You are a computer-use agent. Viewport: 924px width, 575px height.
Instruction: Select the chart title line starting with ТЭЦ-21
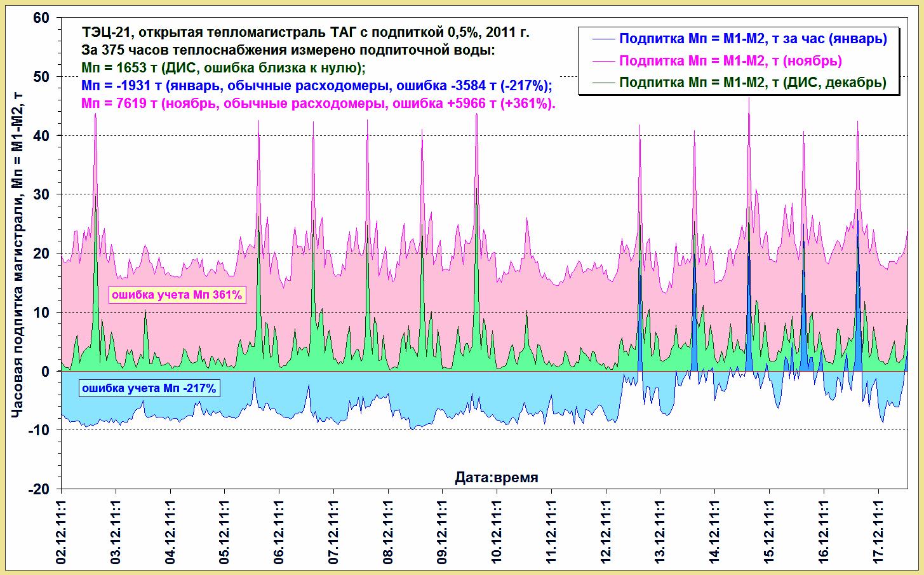click(305, 32)
